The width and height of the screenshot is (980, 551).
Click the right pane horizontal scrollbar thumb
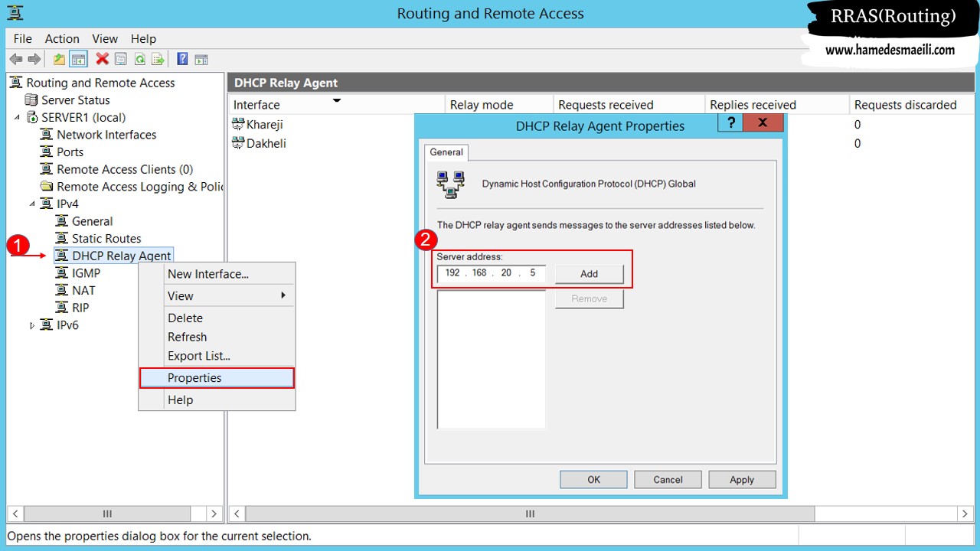530,514
